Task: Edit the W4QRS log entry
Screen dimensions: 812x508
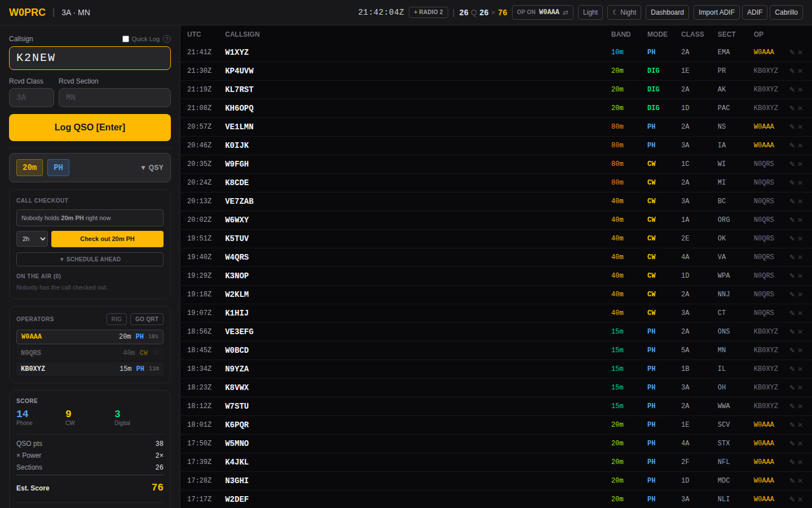Action: 792,257
